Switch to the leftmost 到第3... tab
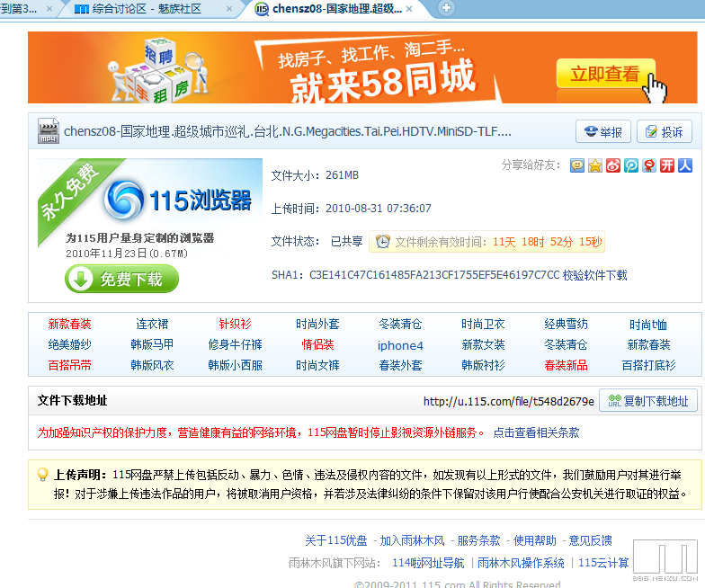 pyautogui.click(x=20, y=9)
